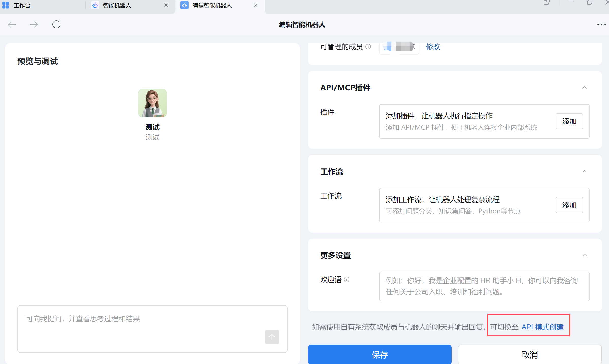Click bold robot name 测试

click(x=153, y=127)
